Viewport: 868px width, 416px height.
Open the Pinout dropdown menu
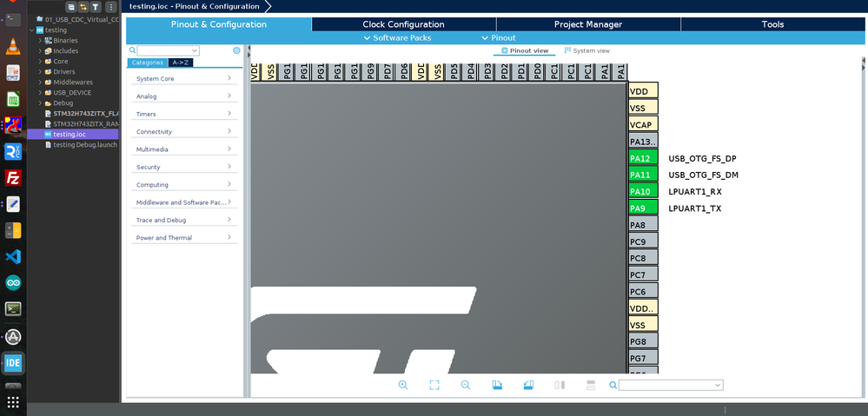(499, 38)
